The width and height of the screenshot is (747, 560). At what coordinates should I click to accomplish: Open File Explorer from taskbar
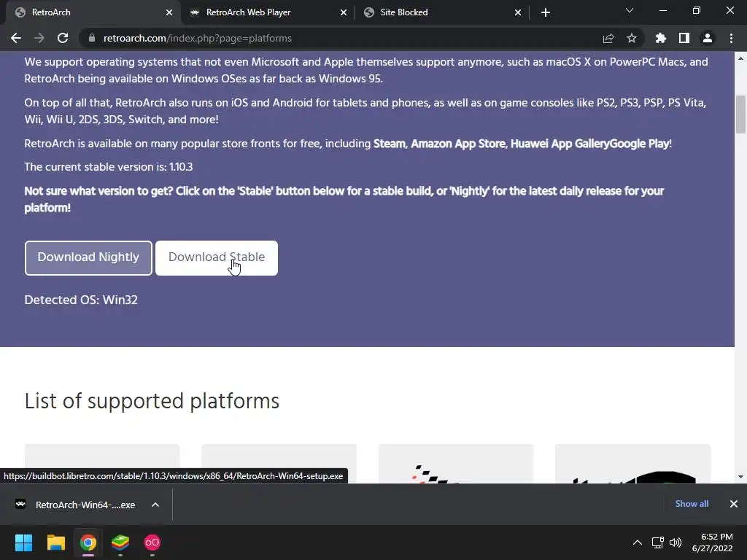(55, 542)
